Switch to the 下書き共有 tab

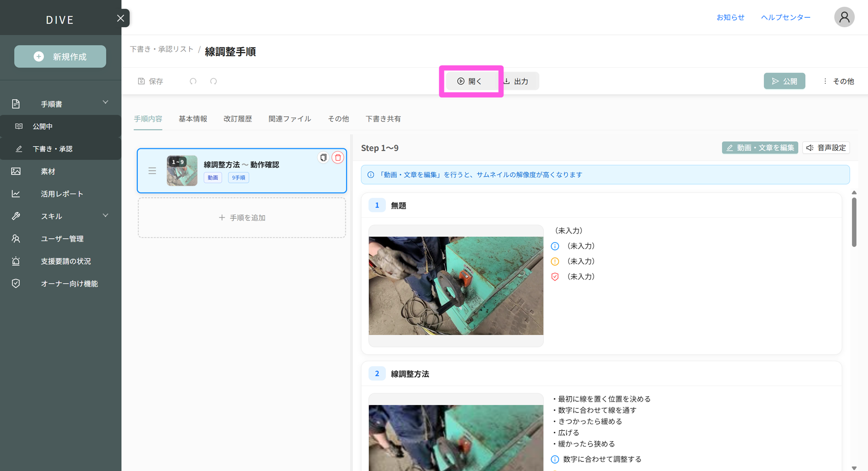[383, 119]
